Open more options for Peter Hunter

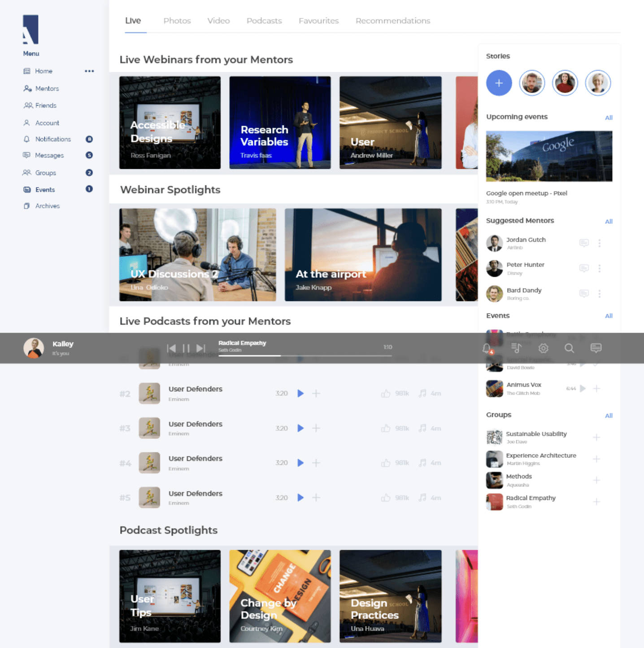(x=599, y=268)
